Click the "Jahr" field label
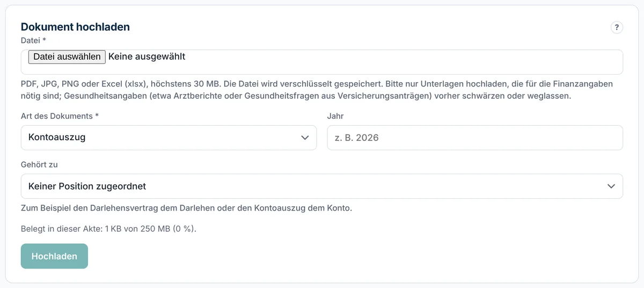The height and width of the screenshot is (288, 644). [335, 116]
